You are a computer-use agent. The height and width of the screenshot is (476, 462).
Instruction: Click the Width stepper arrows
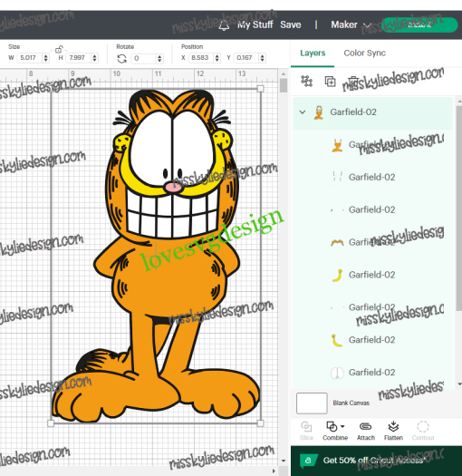tap(46, 58)
